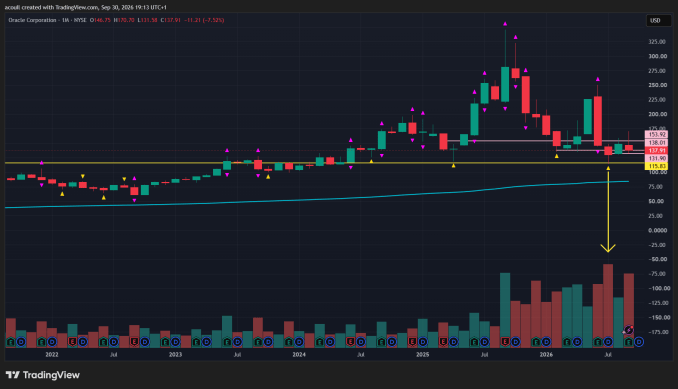Click the dividend icon above the 2023 label
Viewport: 678px width, 389px height.
tap(176, 342)
